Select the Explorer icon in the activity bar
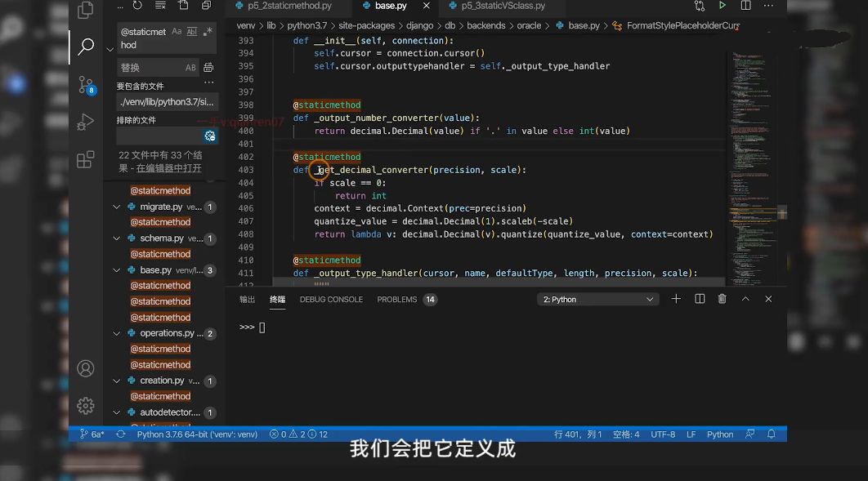 86,10
